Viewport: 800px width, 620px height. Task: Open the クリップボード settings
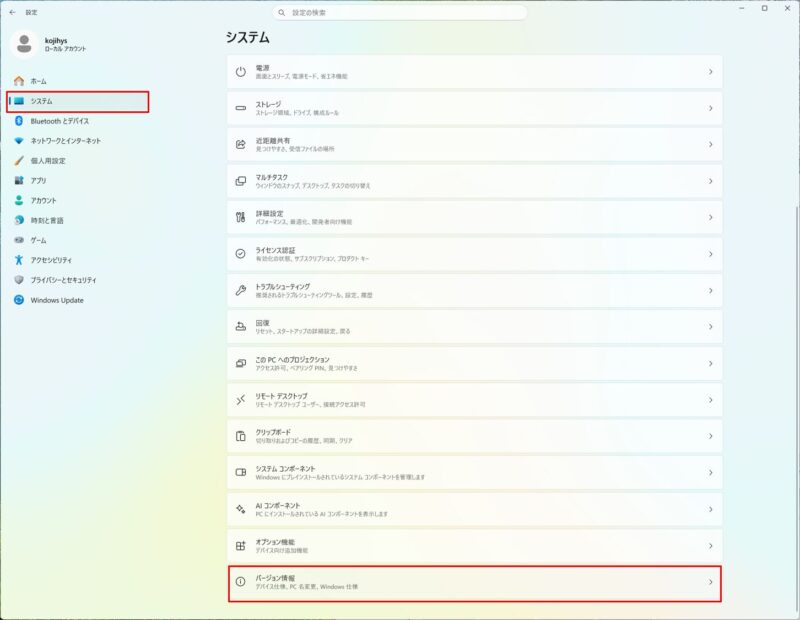pos(474,436)
